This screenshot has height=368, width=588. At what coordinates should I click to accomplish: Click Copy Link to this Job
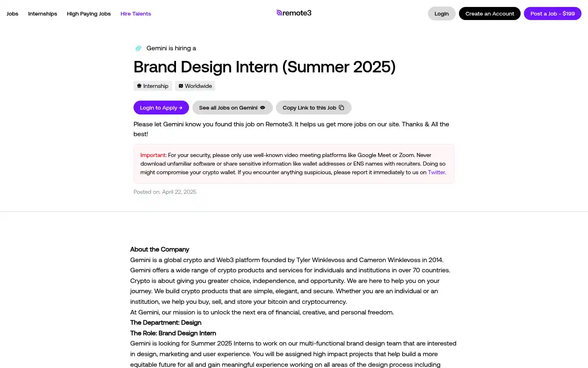click(x=308, y=108)
